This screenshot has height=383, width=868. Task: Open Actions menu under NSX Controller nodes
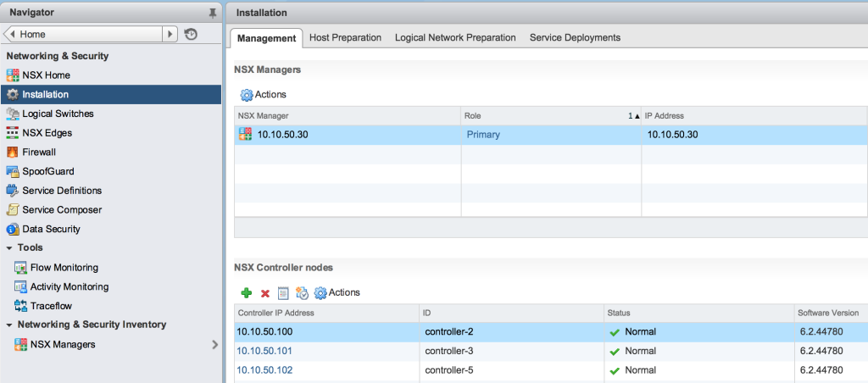337,293
